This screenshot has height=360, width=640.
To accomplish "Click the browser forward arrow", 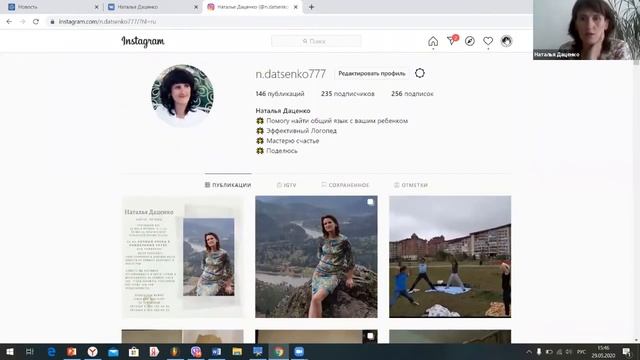I will pyautogui.click(x=22, y=22).
